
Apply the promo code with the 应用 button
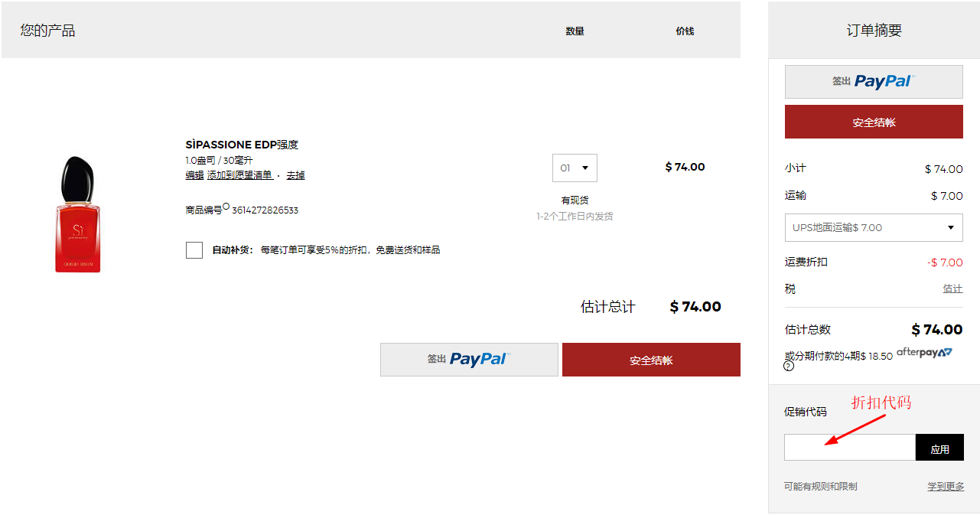(x=939, y=448)
